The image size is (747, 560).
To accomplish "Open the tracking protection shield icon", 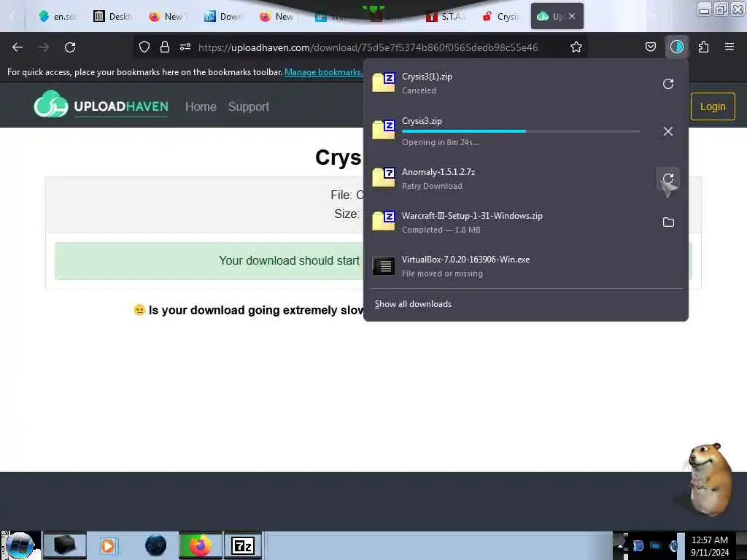I will pos(144,47).
